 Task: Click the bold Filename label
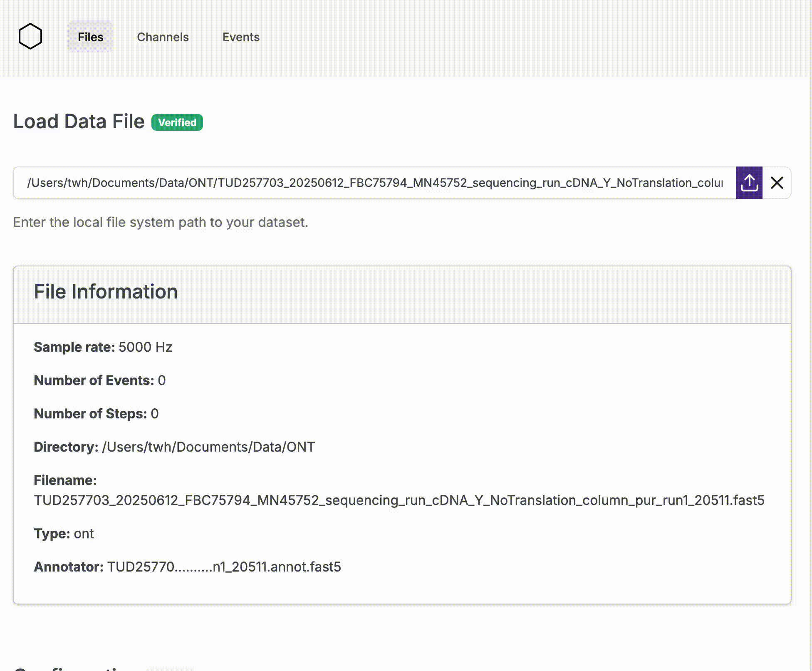tap(65, 480)
